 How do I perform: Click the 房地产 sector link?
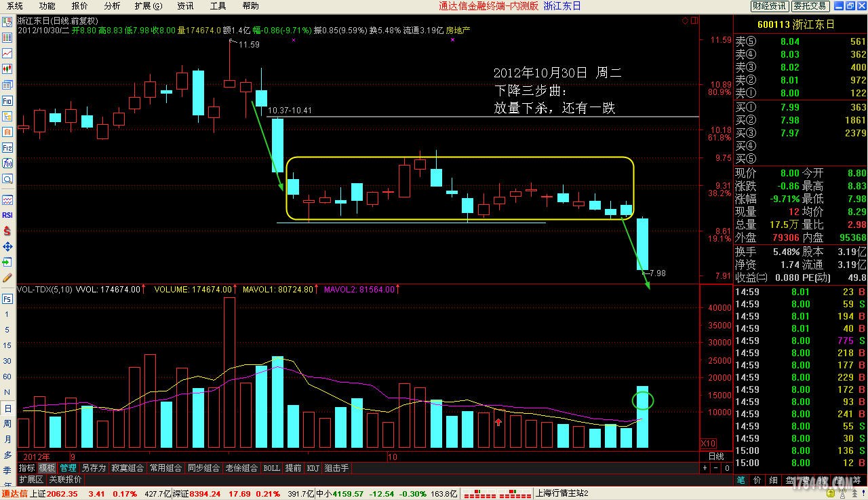[x=458, y=30]
